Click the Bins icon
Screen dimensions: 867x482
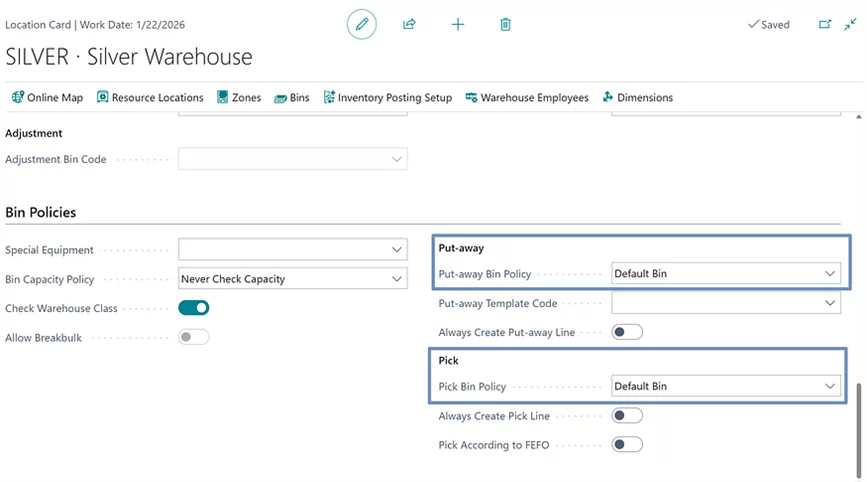[280, 98]
